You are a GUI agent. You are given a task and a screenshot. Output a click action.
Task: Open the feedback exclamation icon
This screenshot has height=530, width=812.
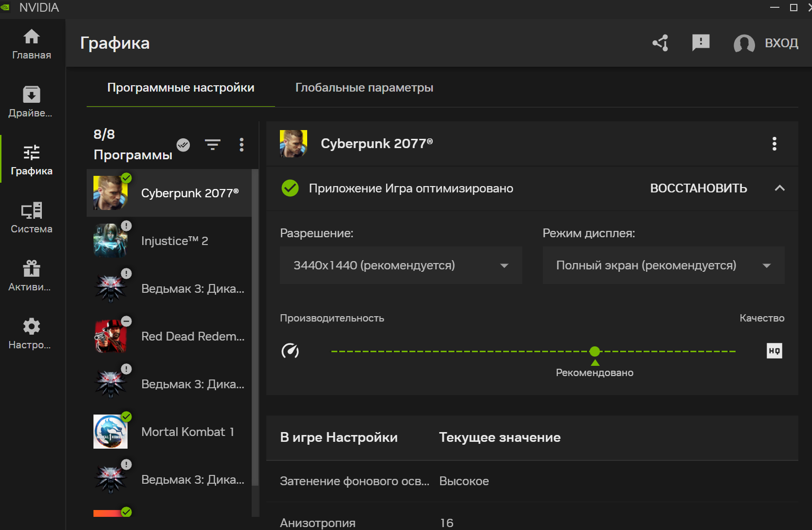tap(701, 43)
